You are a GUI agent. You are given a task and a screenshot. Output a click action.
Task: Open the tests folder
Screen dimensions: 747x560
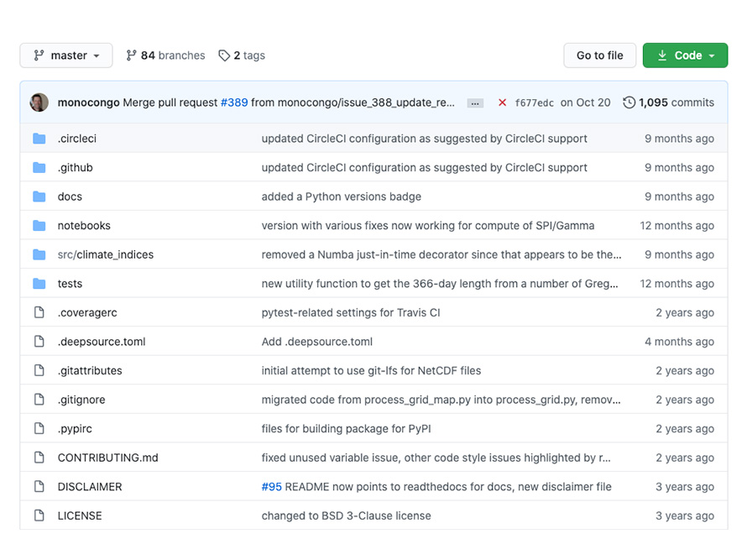coord(70,284)
